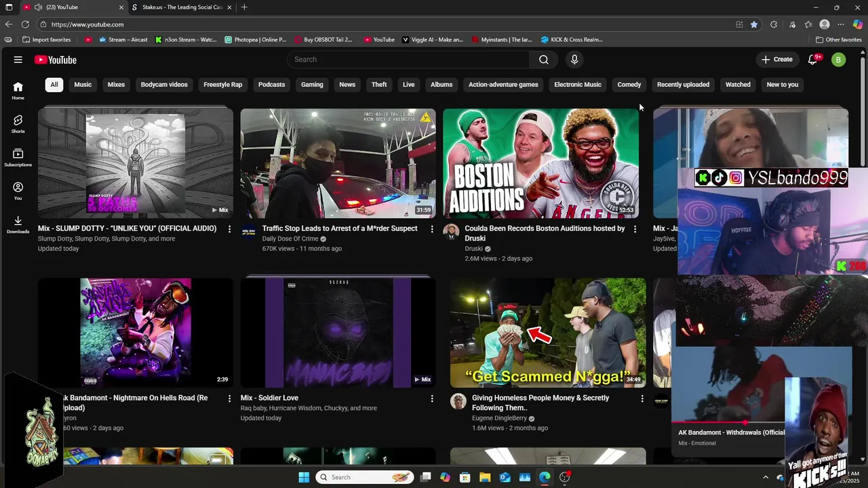Open the Get Scammed thumbnail
The height and width of the screenshot is (488, 868).
point(548,333)
